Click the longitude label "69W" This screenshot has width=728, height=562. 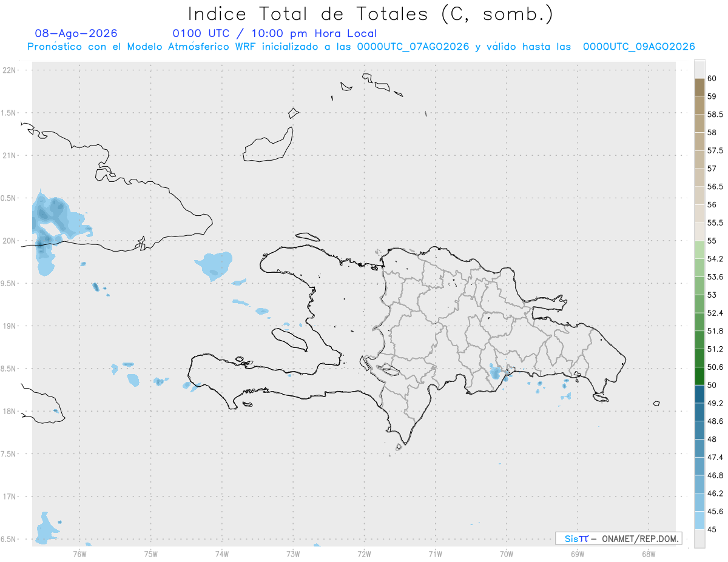(578, 554)
